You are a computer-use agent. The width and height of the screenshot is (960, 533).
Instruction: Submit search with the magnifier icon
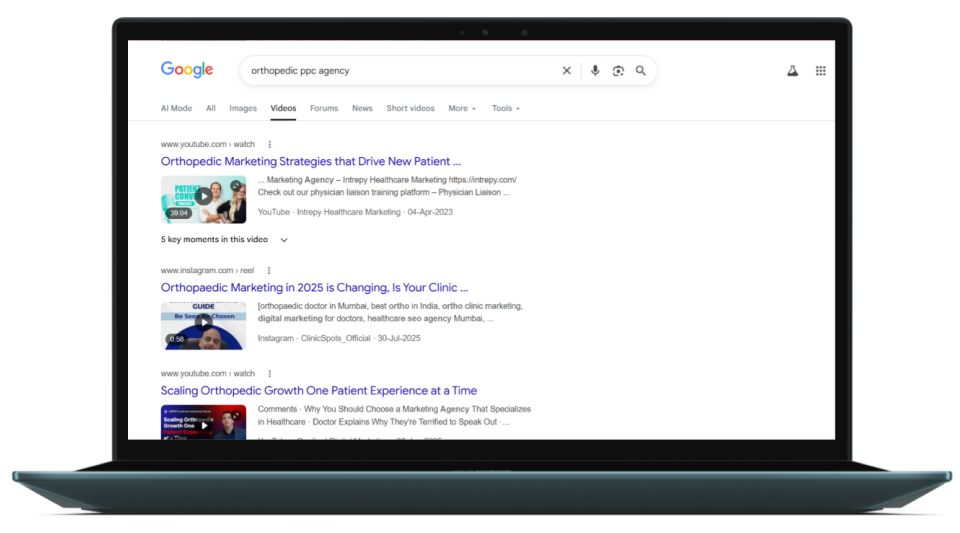pyautogui.click(x=640, y=70)
